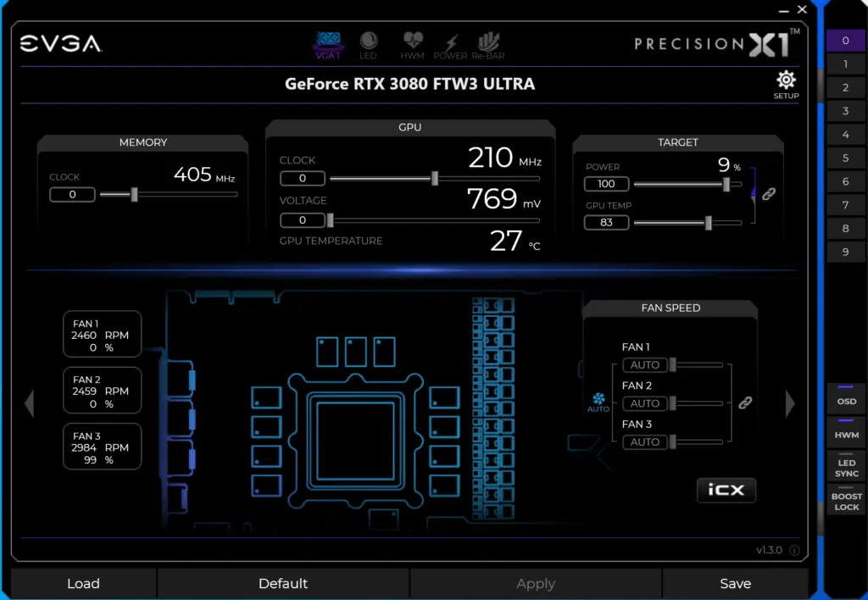Select the VGA 1 view icon
868x600 pixels.
[x=328, y=41]
